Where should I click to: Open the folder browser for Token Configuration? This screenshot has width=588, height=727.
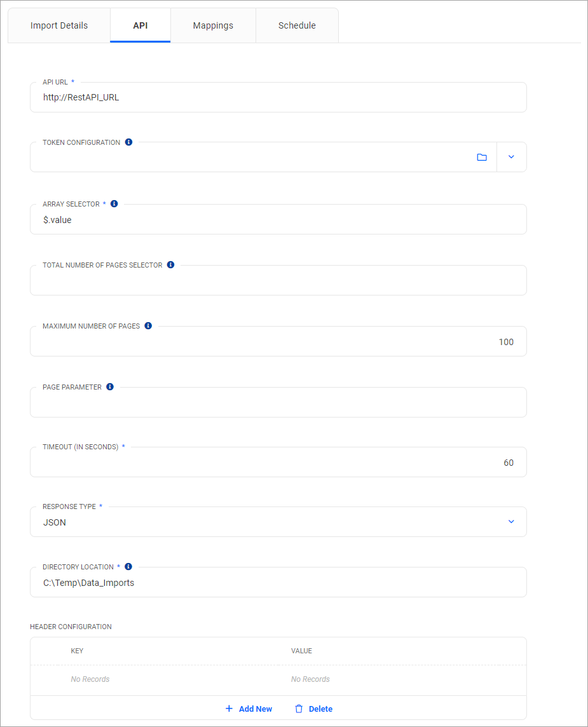tap(482, 156)
